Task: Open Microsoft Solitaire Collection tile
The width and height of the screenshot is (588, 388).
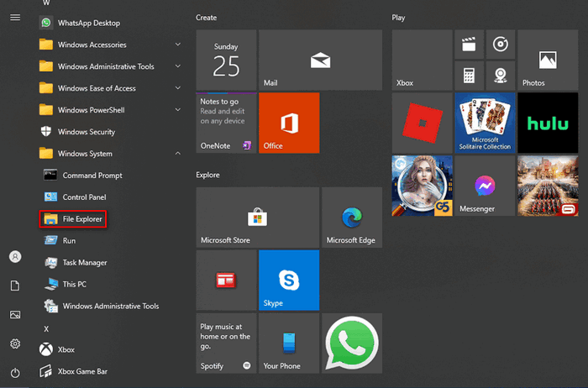Action: coord(485,123)
